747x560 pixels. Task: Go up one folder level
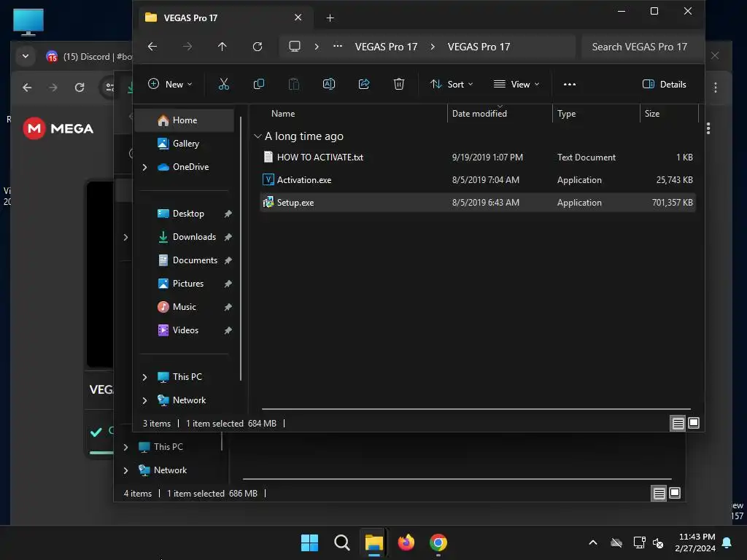(222, 46)
